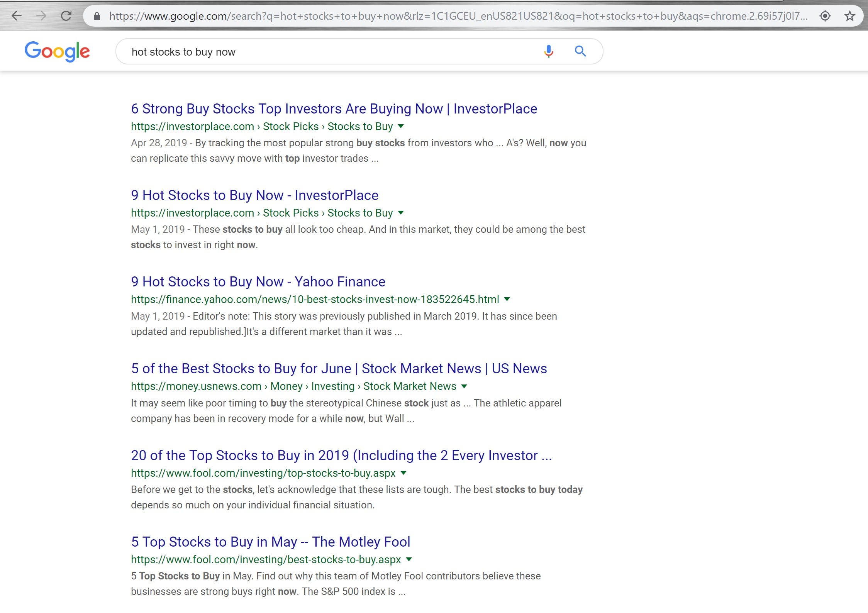Expand dropdown arrow beside finance.yahoo.com URL
The width and height of the screenshot is (868, 613).
(x=507, y=299)
